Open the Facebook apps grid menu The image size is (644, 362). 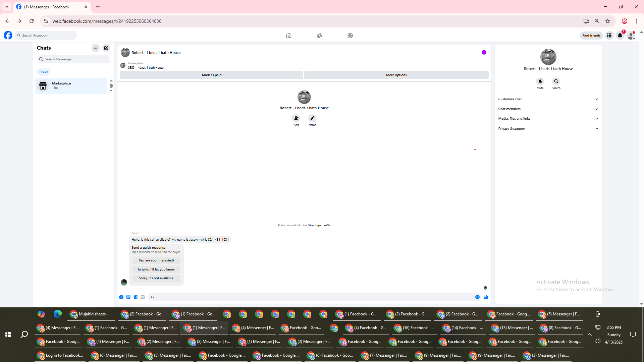(609, 36)
